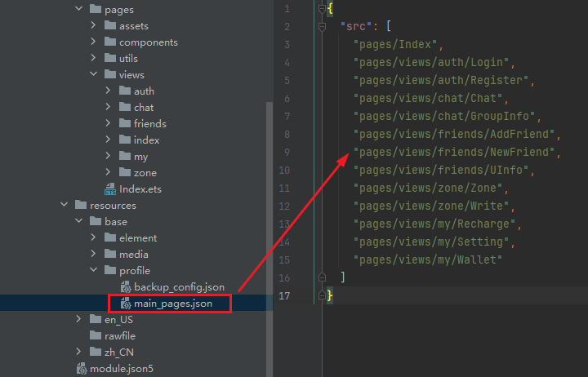Click the assets folder icon
The width and height of the screenshot is (588, 377).
point(110,25)
